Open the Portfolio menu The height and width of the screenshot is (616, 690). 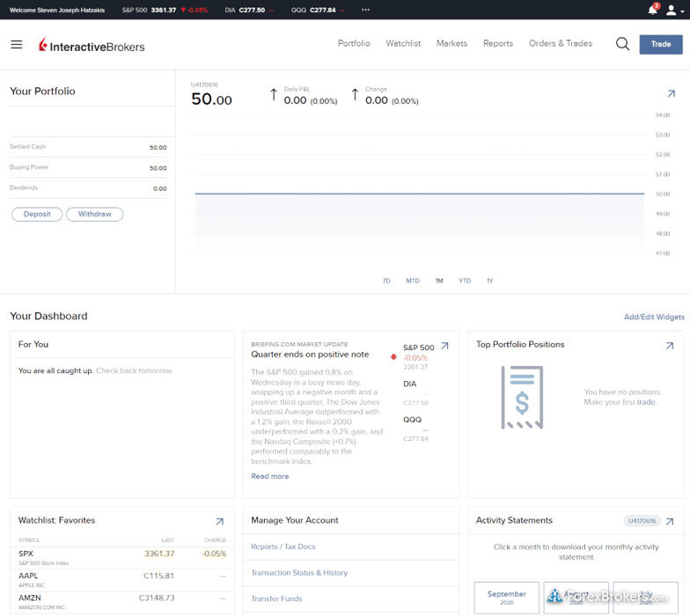tap(354, 44)
